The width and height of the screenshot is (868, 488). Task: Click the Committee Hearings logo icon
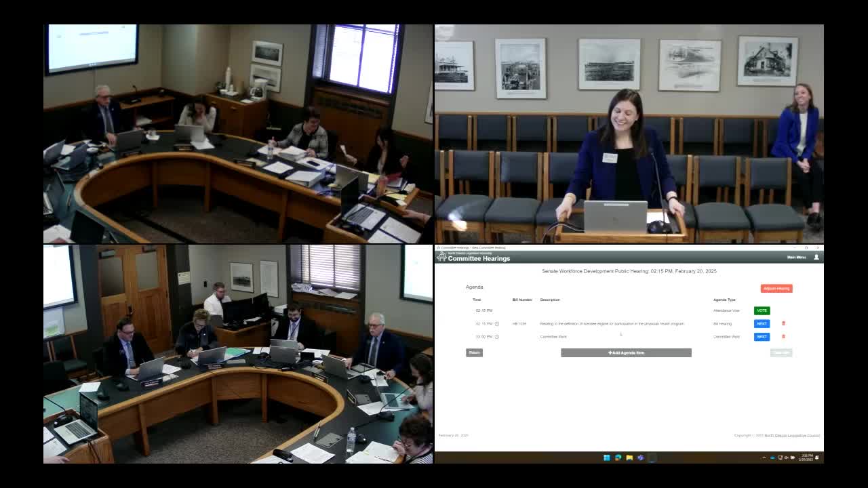click(x=441, y=257)
